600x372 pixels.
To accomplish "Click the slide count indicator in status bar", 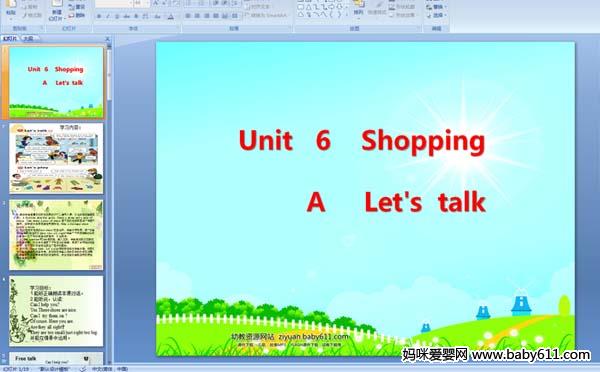I will (16, 369).
